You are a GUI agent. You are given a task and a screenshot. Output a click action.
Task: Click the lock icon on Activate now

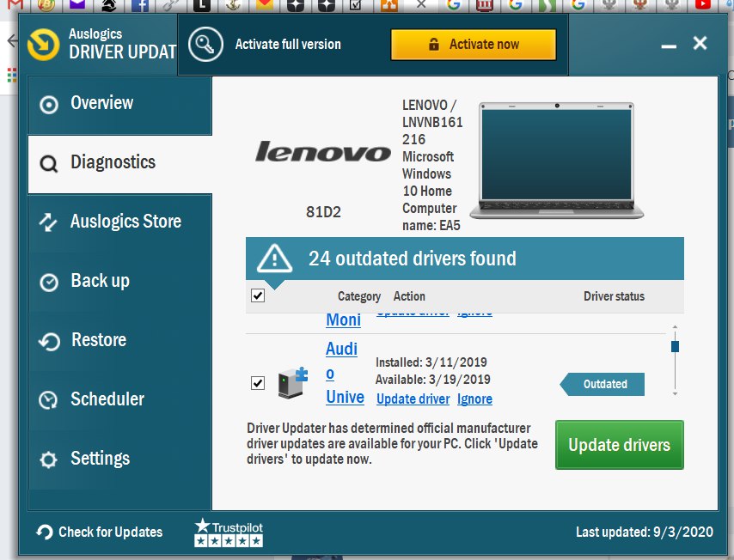click(434, 45)
